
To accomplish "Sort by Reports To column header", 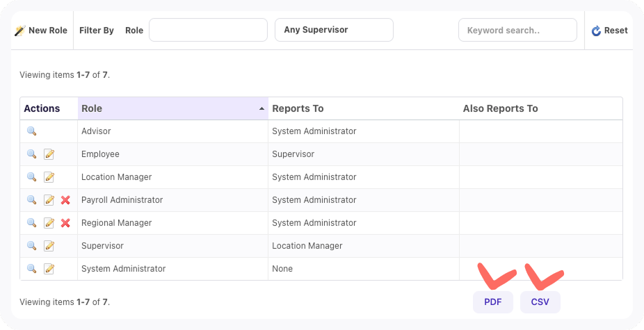I will (298, 108).
